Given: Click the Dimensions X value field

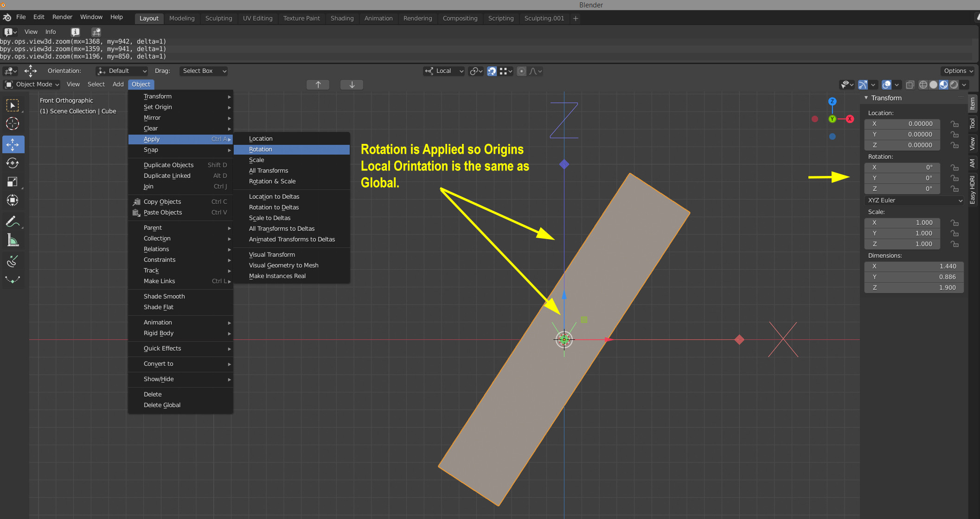Looking at the screenshot, I should click(x=914, y=266).
